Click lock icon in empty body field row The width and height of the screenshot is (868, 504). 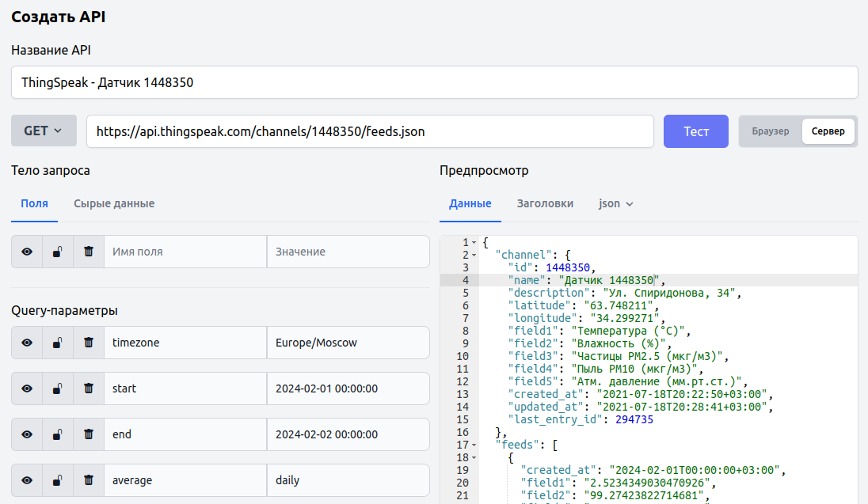pyautogui.click(x=58, y=252)
